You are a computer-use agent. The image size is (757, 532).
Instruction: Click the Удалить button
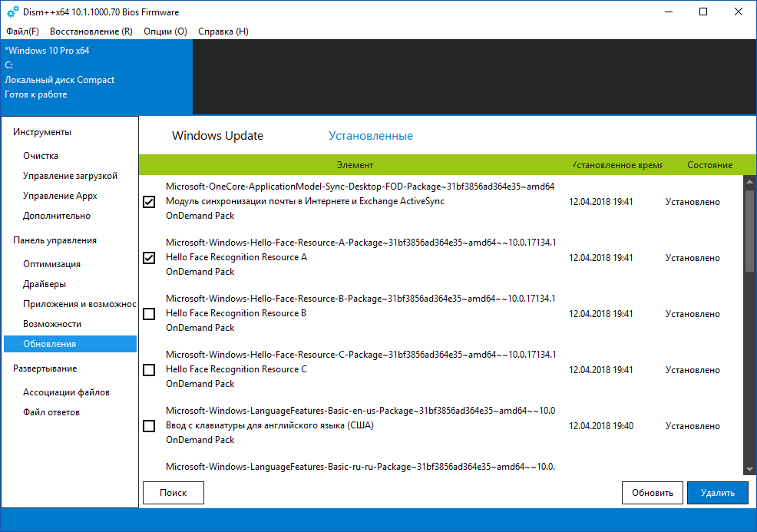(x=717, y=493)
